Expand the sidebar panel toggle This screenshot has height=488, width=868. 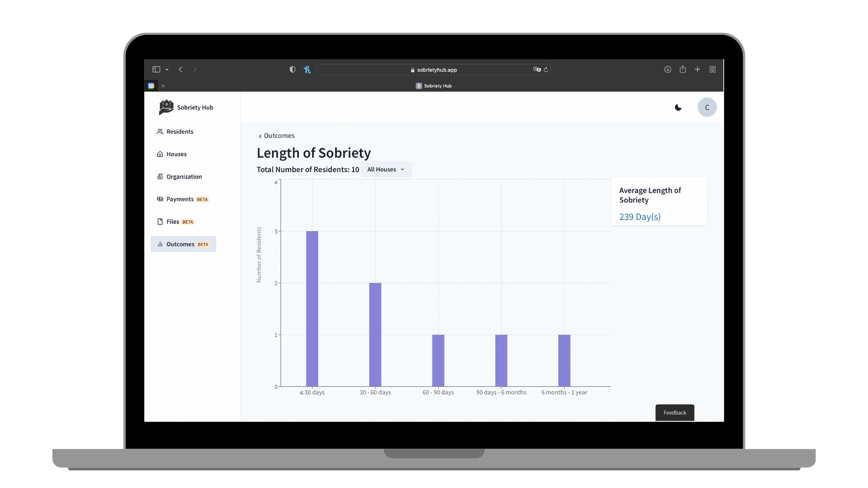click(x=157, y=69)
